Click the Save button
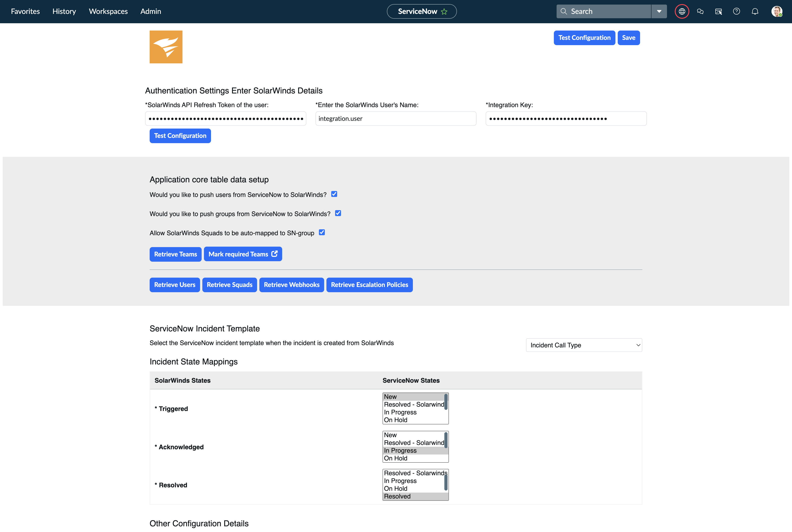Screen dimensions: 792x532 click(x=628, y=38)
